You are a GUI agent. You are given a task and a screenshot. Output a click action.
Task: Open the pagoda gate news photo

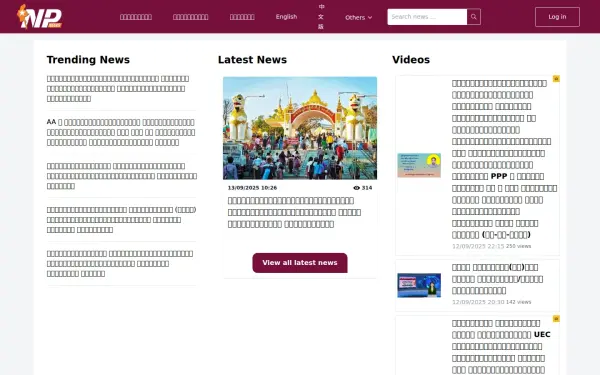pyautogui.click(x=300, y=128)
